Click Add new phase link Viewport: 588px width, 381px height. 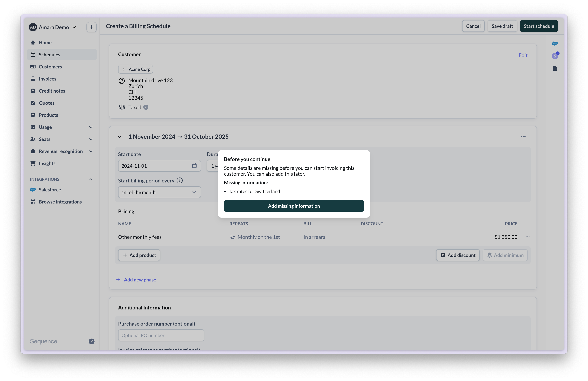(136, 280)
